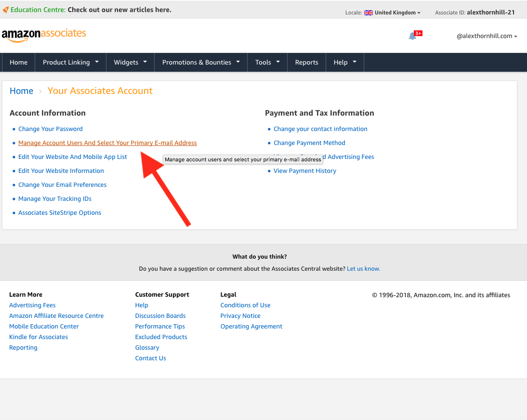Open Edit Your Website And Mobile App List
527x420 pixels.
pos(73,157)
